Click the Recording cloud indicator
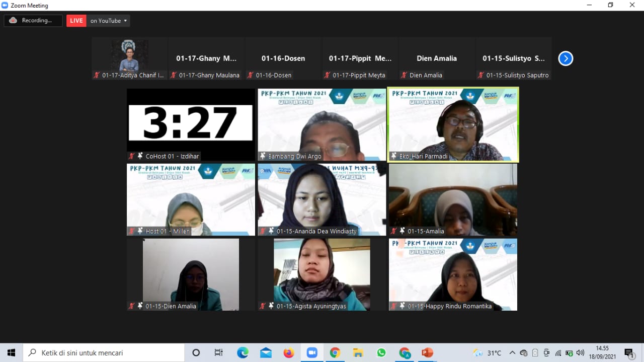The height and width of the screenshot is (362, 644). 33,21
